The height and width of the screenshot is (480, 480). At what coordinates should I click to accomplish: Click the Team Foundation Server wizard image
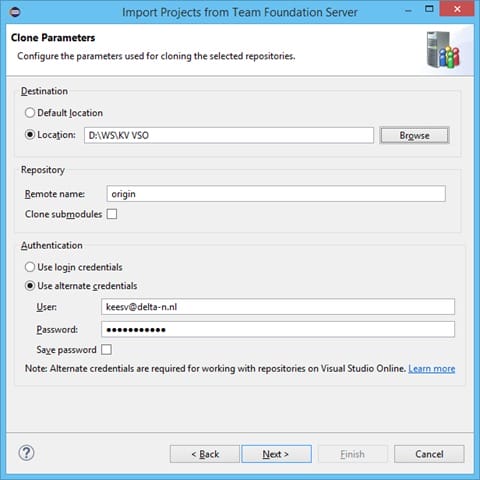(x=443, y=50)
